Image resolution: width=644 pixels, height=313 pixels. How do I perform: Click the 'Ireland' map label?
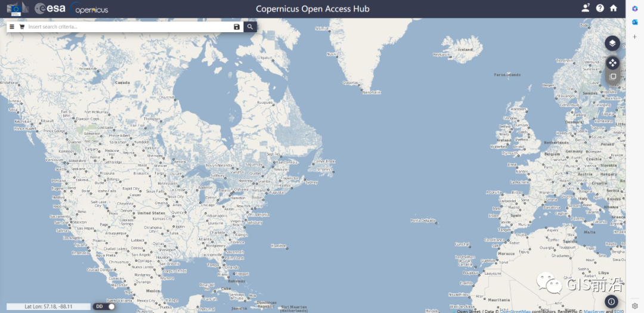[504, 140]
